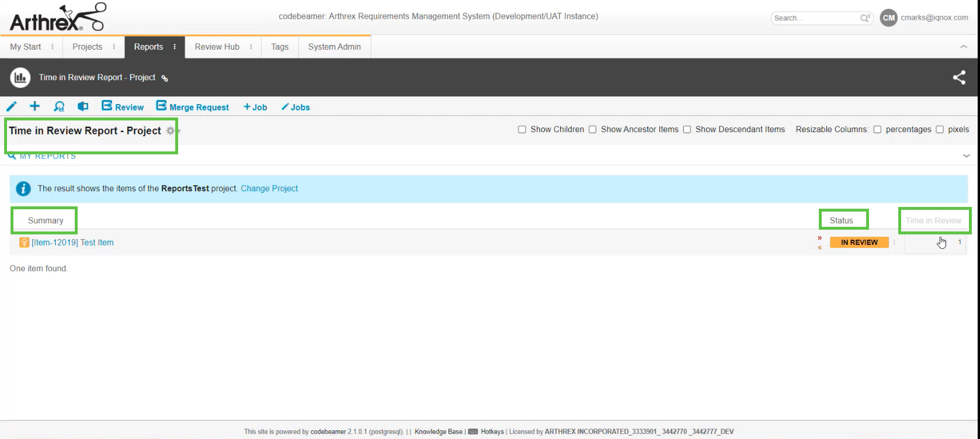Check the Show Descendant Items option
Viewport: 980px width, 439px height.
click(x=687, y=130)
